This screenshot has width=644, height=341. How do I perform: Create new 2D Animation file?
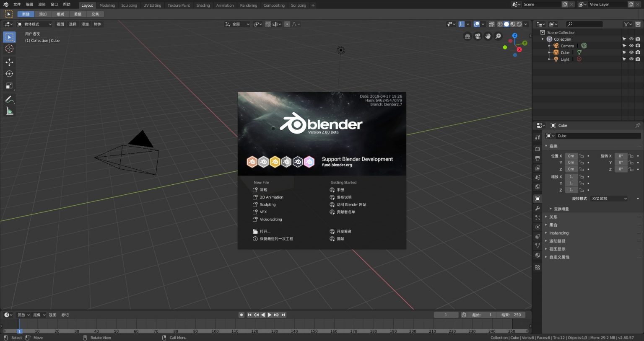point(268,197)
